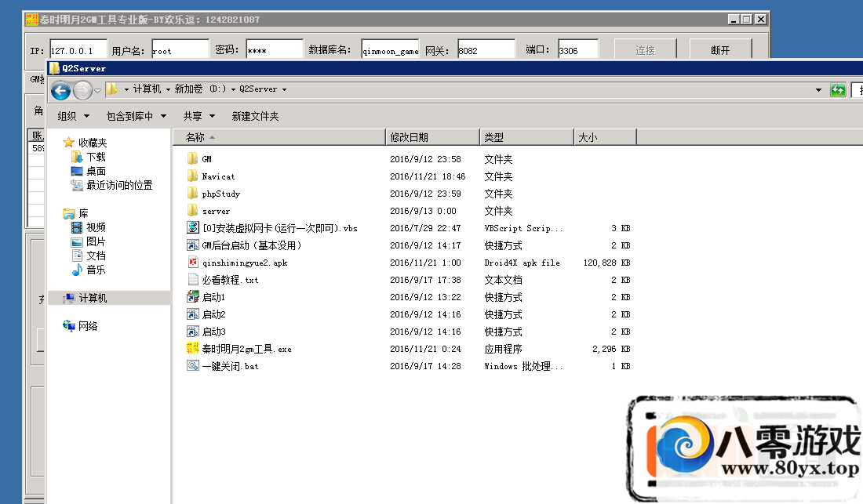Select 网络 in the navigation pane

pyautogui.click(x=88, y=326)
